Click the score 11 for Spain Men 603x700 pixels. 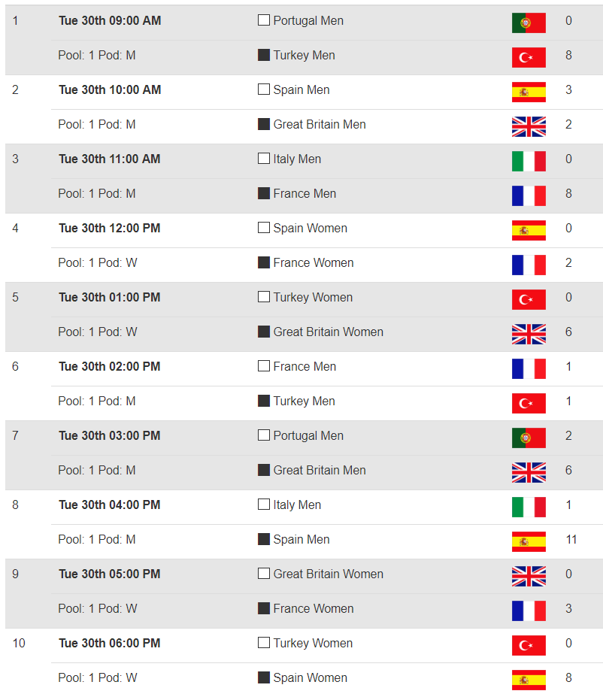571,539
